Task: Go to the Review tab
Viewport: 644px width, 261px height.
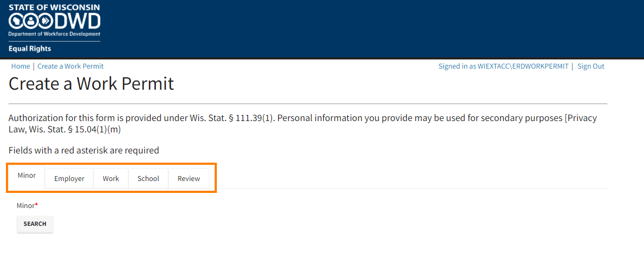Action: (189, 178)
